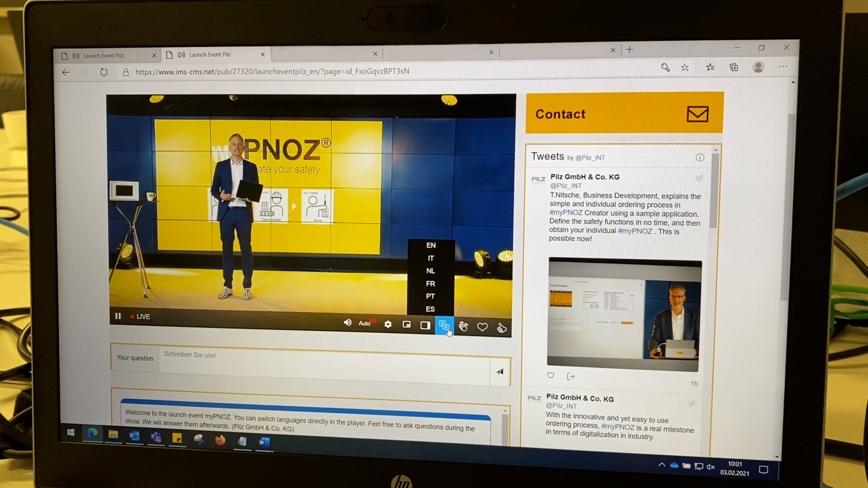The height and width of the screenshot is (488, 868).
Task: Open the Auto HD quality selector
Action: point(367,323)
